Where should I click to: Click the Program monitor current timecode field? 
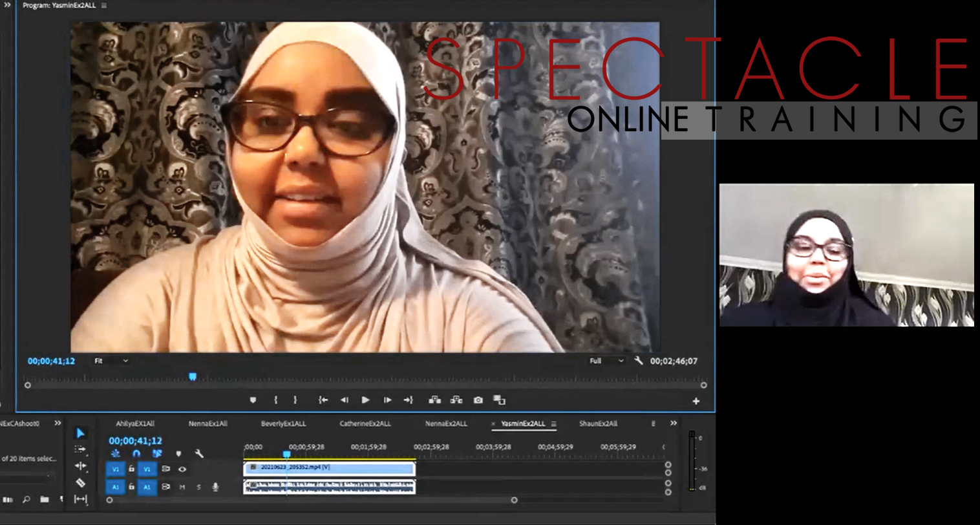click(51, 361)
